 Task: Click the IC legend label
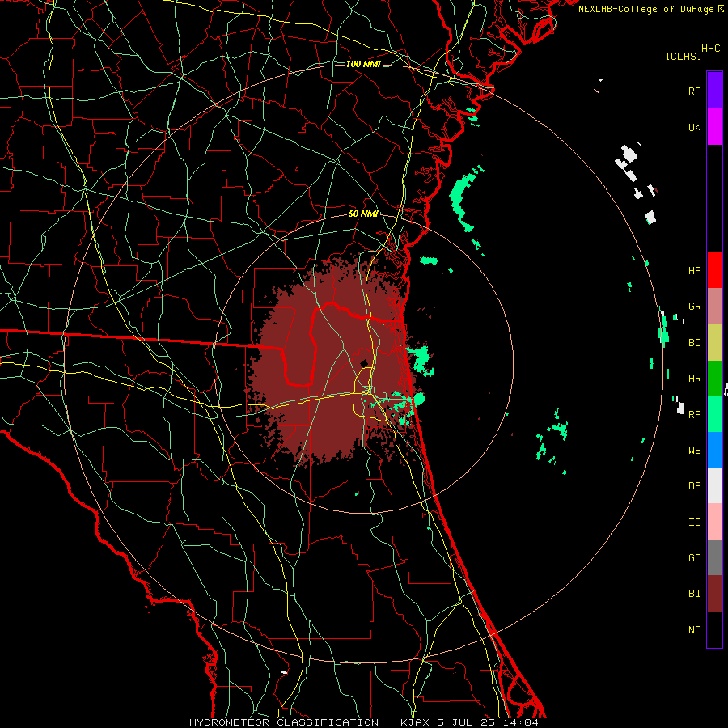pos(694,523)
